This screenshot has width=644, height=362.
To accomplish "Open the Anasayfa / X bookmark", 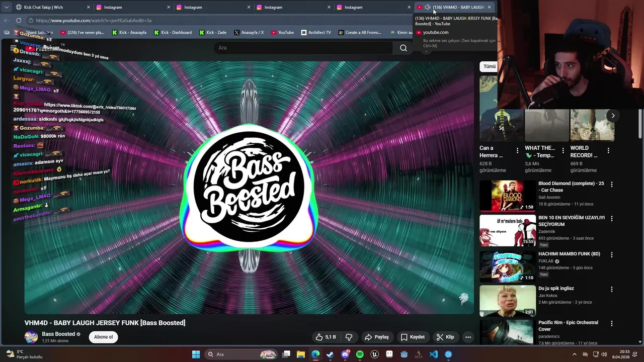I will [249, 32].
